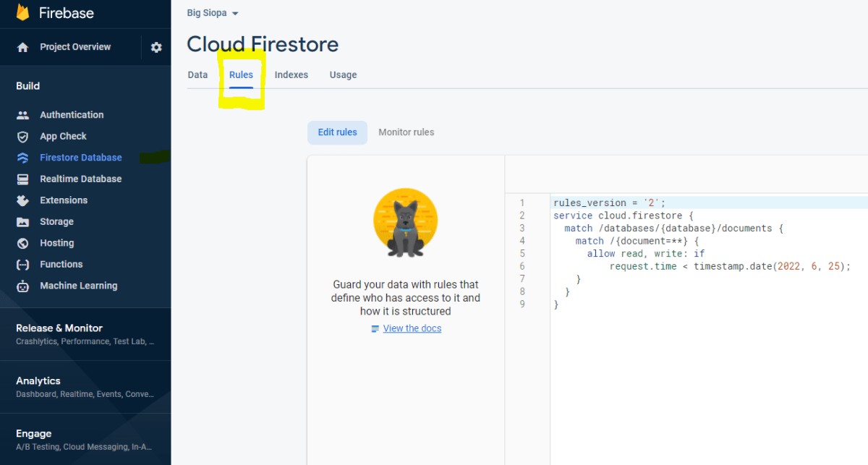Click the docs list icon beside View the docs
Screen dimensions: 868x465
point(375,328)
